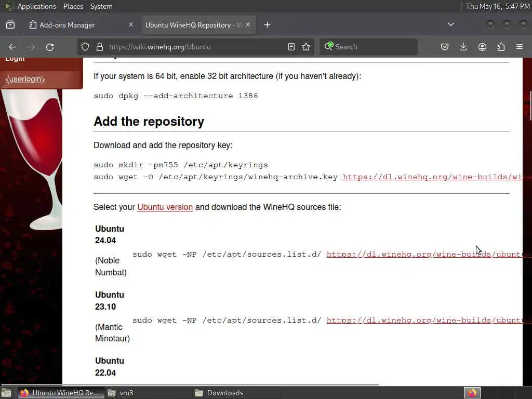Close the Ubuntu WineHQ Repository tab
Viewport: 532px width, 399px height.
click(248, 24)
